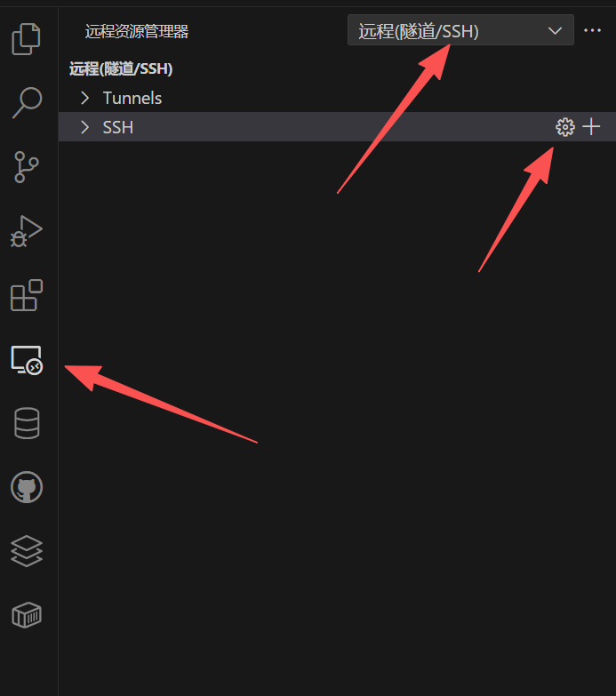The height and width of the screenshot is (696, 616).
Task: Open the container box icon in activity bar
Action: [x=27, y=615]
